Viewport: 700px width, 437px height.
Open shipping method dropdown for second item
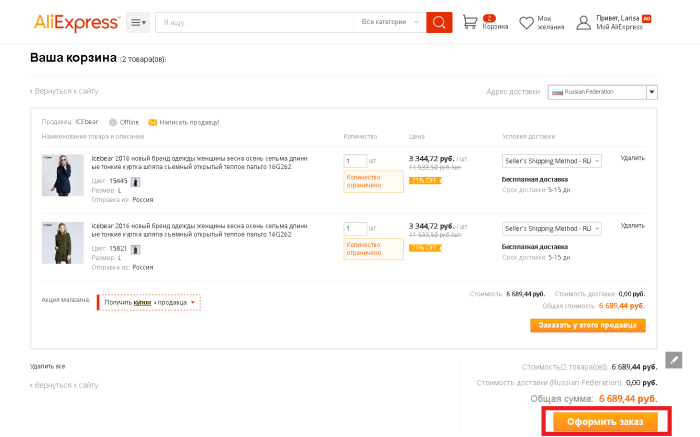pos(552,229)
